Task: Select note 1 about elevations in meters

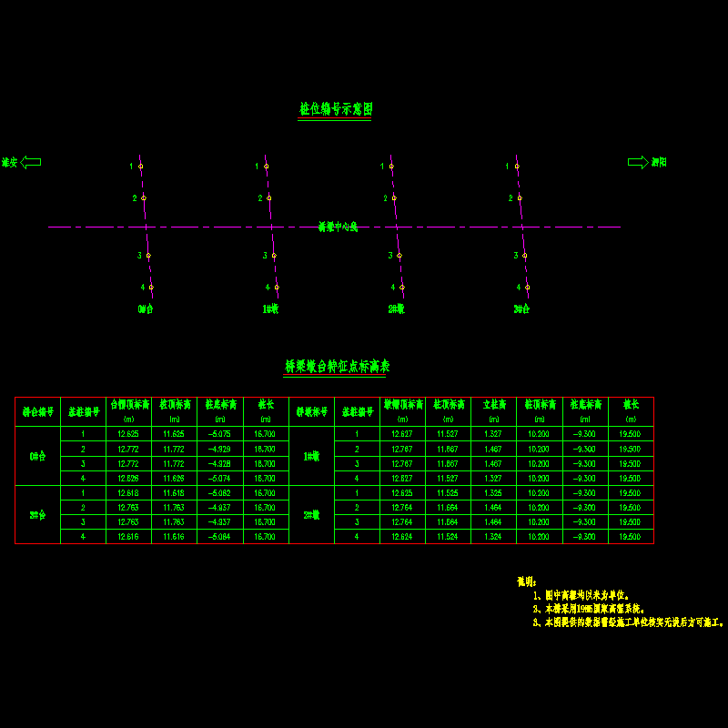Action: point(581,595)
